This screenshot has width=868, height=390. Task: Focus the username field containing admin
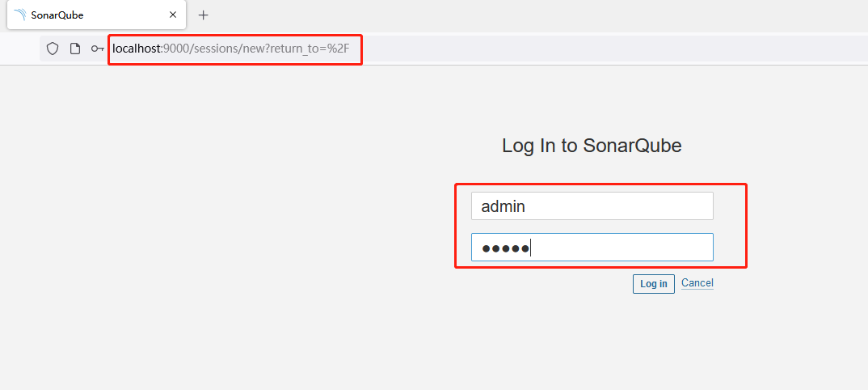(592, 206)
